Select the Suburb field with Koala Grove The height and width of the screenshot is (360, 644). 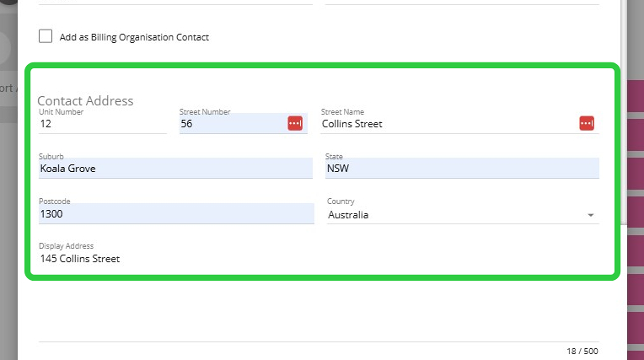point(175,169)
